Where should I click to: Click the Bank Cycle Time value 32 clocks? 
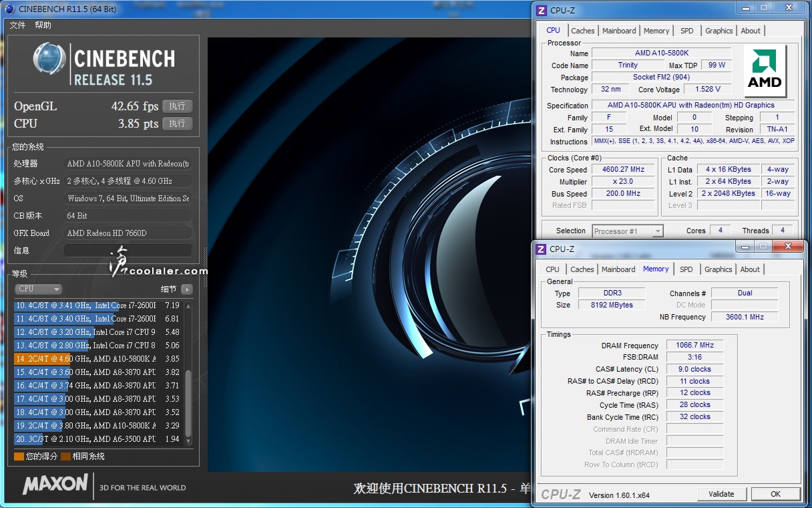coord(694,416)
